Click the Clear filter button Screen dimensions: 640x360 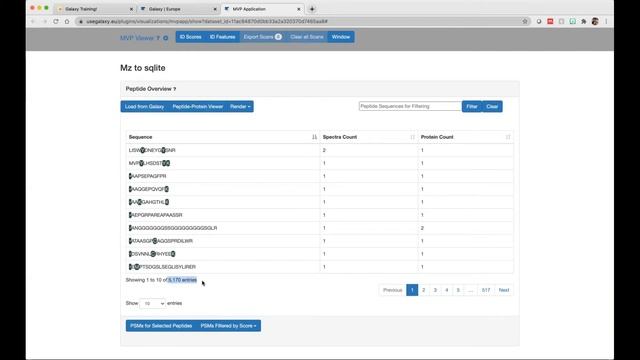click(492, 107)
